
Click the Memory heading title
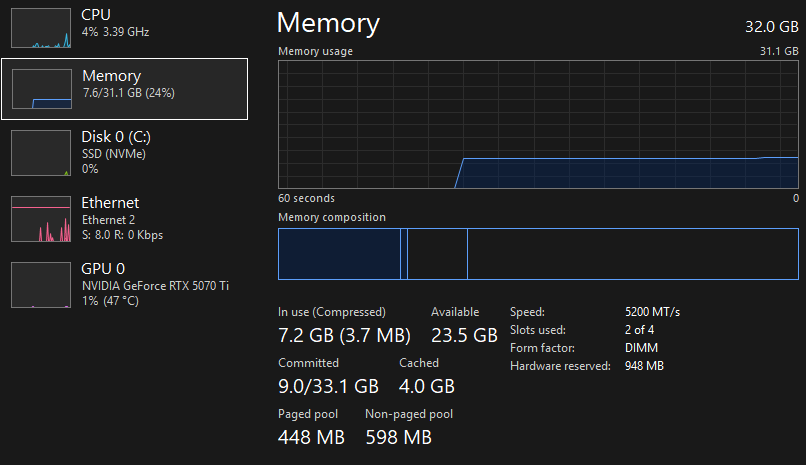328,23
